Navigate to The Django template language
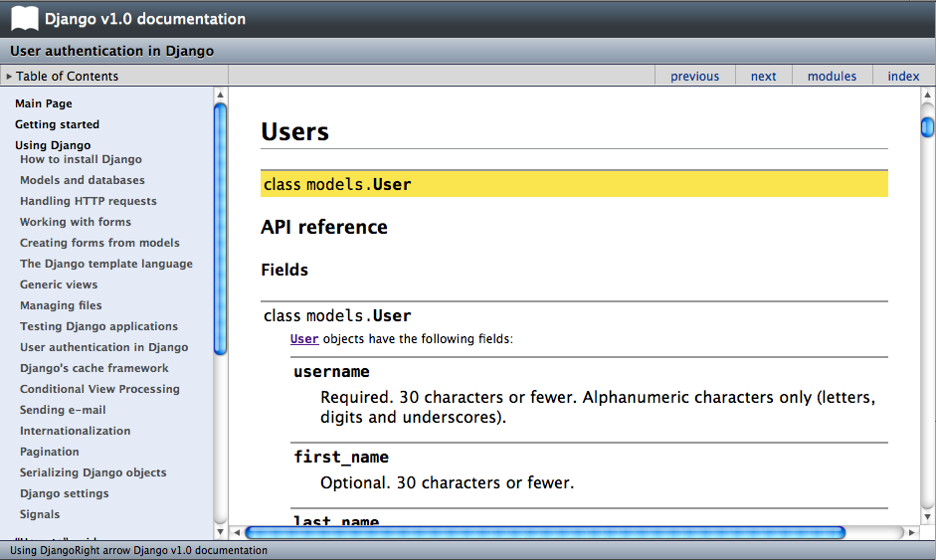 point(106,264)
